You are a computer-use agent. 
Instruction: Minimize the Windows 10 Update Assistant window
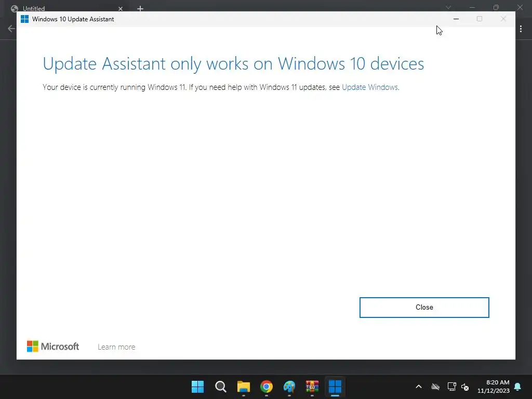coord(456,19)
